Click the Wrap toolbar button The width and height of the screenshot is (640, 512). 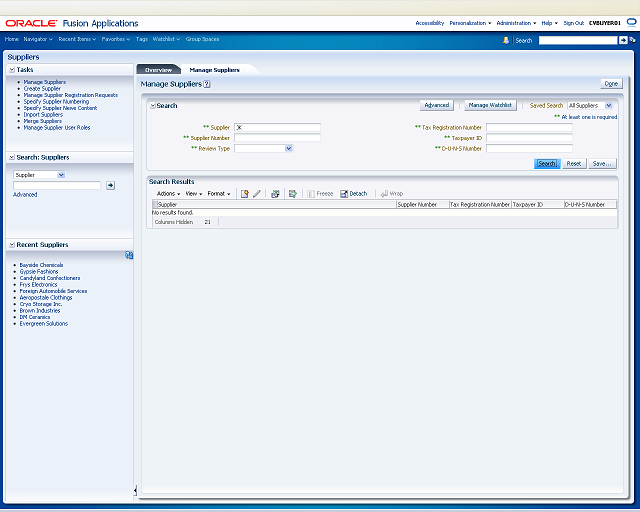pos(392,194)
